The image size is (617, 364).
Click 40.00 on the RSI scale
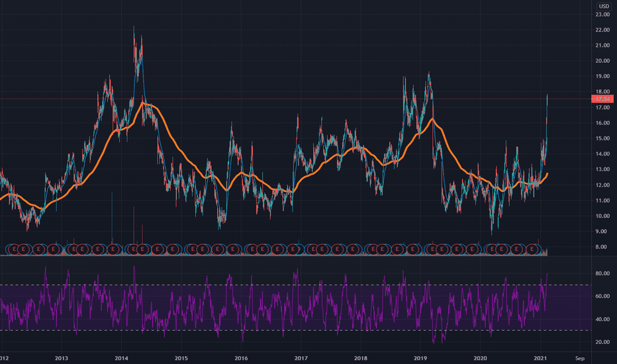pos(602,319)
